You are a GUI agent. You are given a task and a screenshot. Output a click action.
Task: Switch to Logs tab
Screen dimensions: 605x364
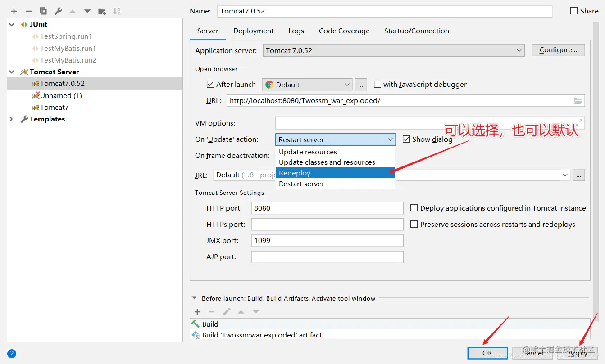296,31
